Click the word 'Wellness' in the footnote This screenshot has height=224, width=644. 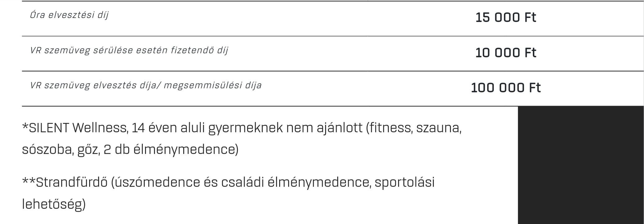(100, 128)
